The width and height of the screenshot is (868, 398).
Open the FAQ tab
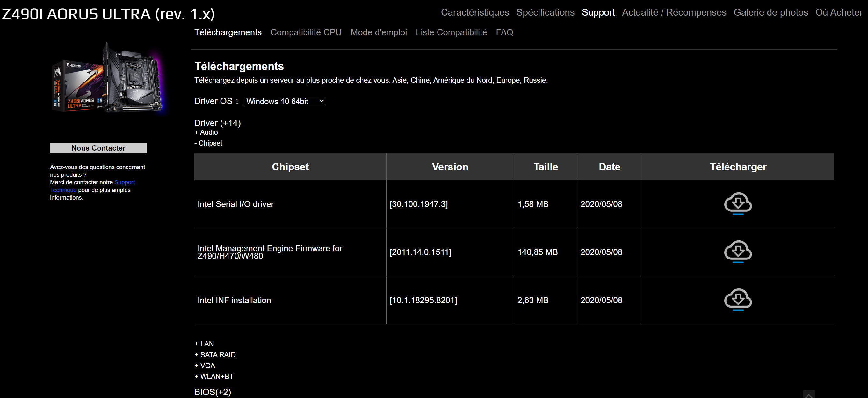point(504,32)
